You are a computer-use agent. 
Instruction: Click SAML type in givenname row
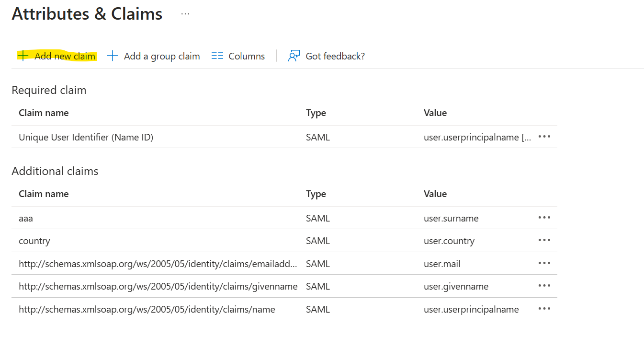click(318, 287)
